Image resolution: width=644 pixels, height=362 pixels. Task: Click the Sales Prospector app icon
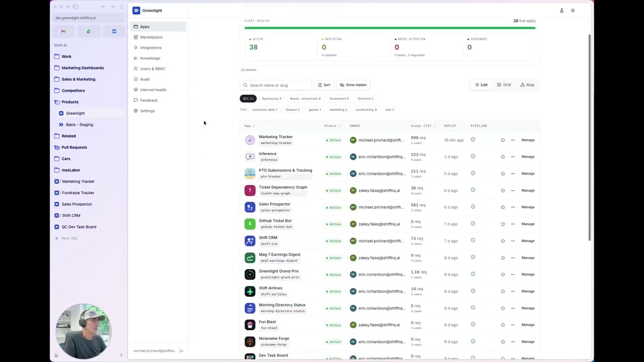pos(250,207)
